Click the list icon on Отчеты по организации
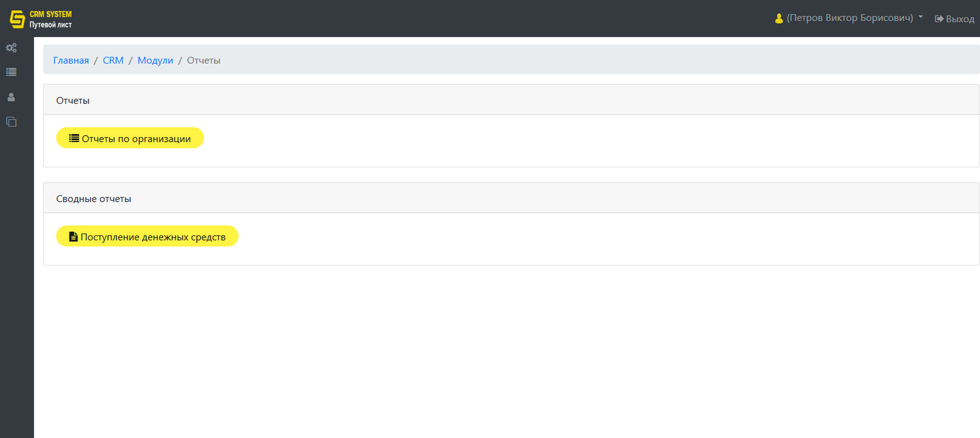 [74, 138]
